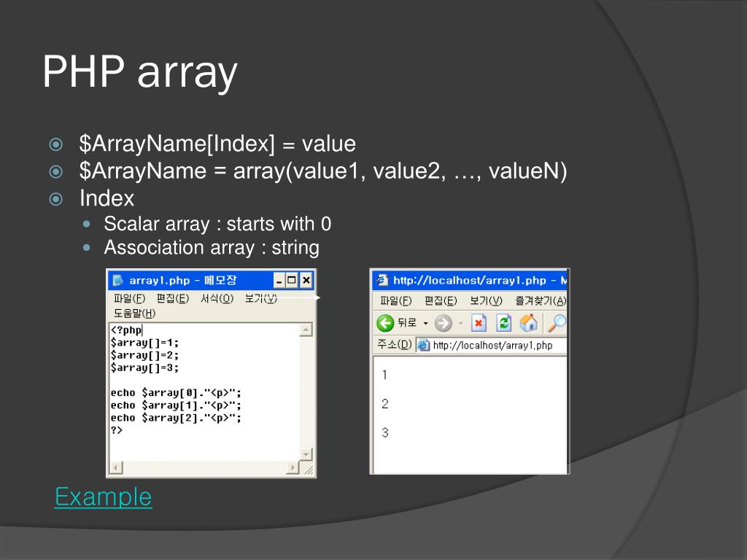The height and width of the screenshot is (560, 747).
Task: Open 파일(F) menu in browser window
Action: pyautogui.click(x=396, y=301)
